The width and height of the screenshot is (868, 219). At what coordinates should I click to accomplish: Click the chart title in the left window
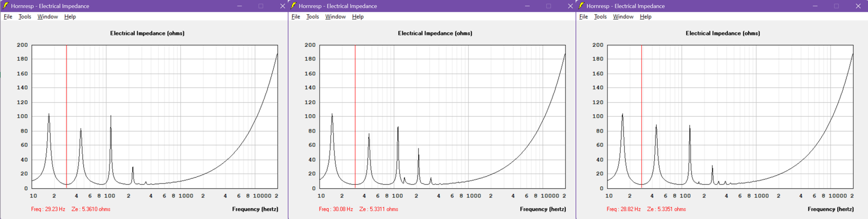coord(147,33)
